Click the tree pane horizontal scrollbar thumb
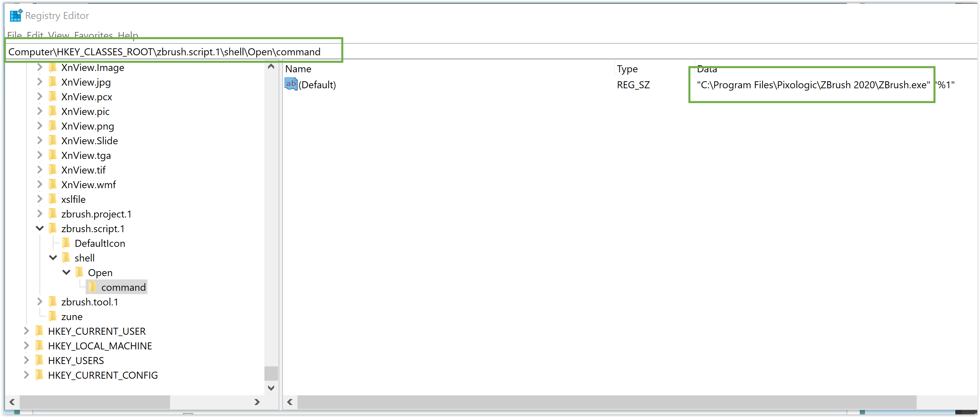 pyautogui.click(x=95, y=402)
